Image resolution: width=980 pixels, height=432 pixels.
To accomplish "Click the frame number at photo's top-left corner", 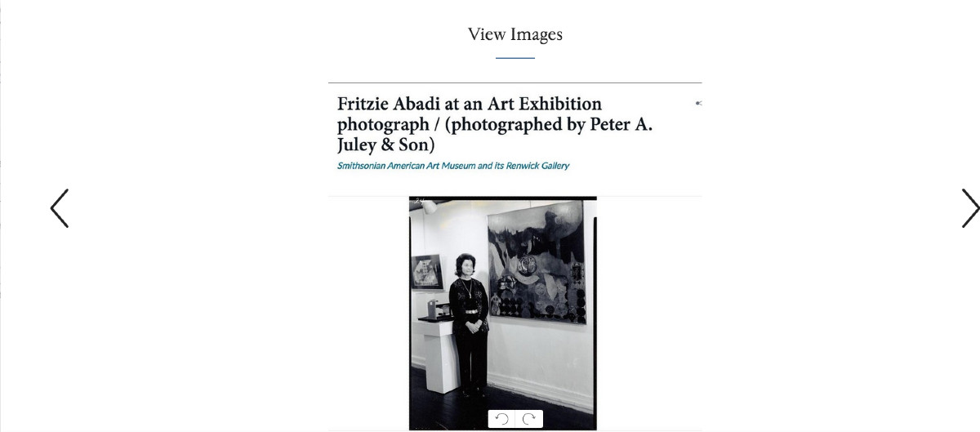I will click(x=420, y=200).
